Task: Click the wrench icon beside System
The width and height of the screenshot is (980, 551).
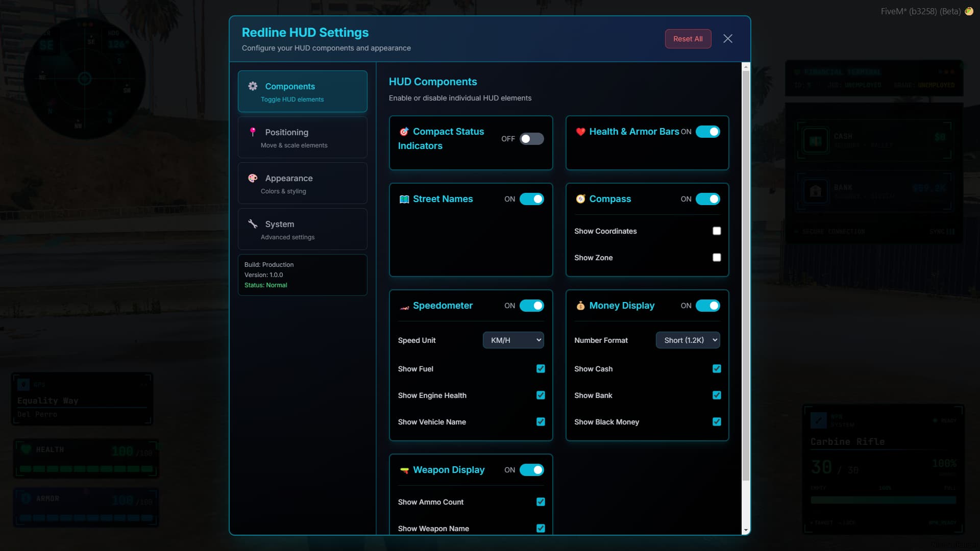Action: (x=253, y=223)
